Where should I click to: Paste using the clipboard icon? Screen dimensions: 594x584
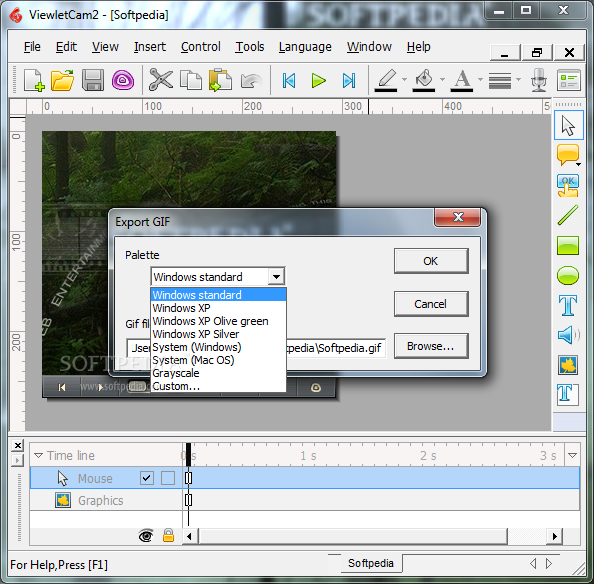pyautogui.click(x=220, y=80)
